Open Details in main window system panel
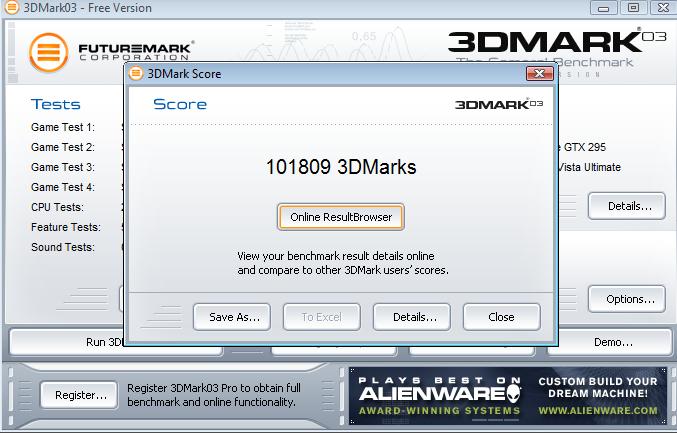This screenshot has height=433, width=677. point(626,206)
